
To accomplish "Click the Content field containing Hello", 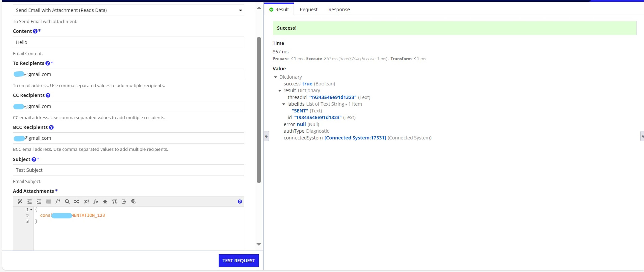I will 128,42.
